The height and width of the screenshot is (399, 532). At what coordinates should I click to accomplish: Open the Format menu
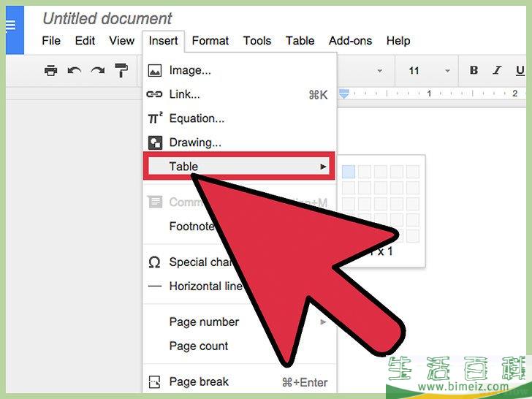click(210, 41)
